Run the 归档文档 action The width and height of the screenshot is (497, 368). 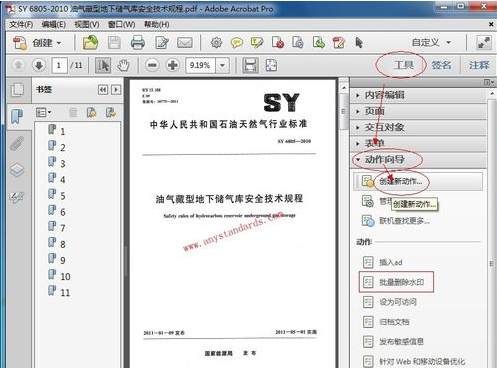386,322
